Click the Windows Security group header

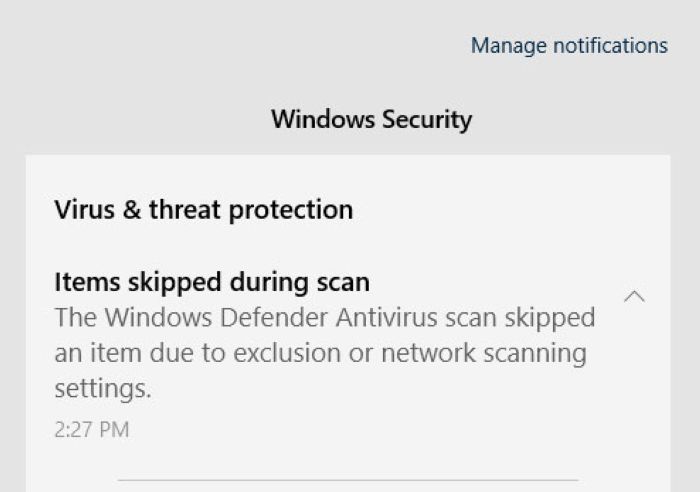click(371, 120)
